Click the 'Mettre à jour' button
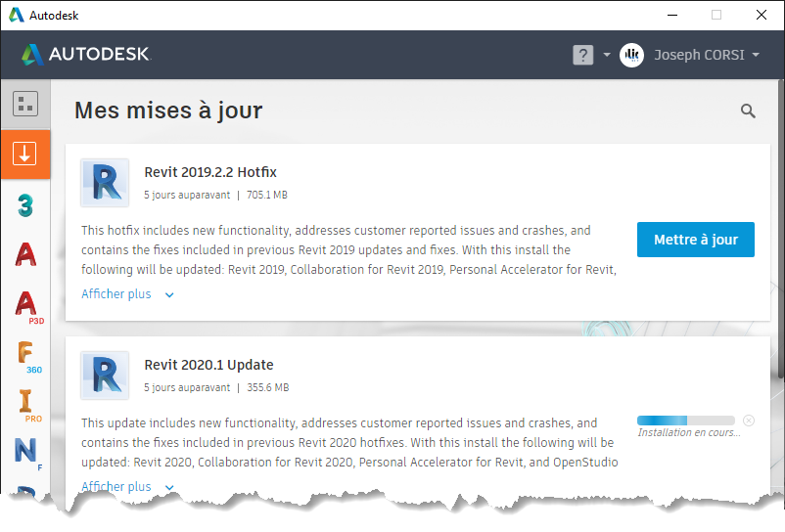 [x=695, y=240]
